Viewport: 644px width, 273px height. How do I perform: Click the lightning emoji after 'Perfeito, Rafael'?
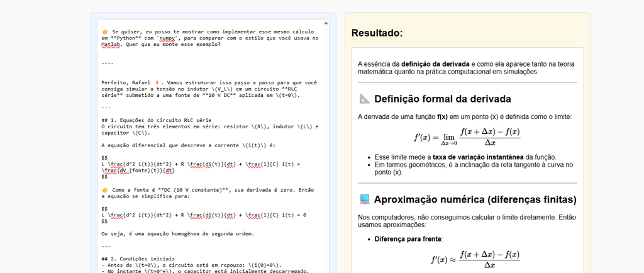(x=157, y=82)
